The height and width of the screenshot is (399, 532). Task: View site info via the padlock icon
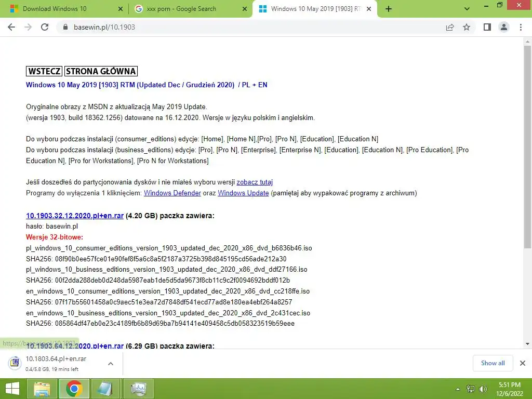(x=65, y=27)
